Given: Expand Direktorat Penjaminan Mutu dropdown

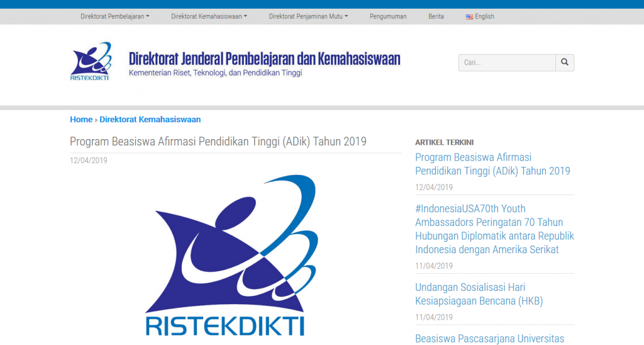Looking at the screenshot, I should 308,16.
